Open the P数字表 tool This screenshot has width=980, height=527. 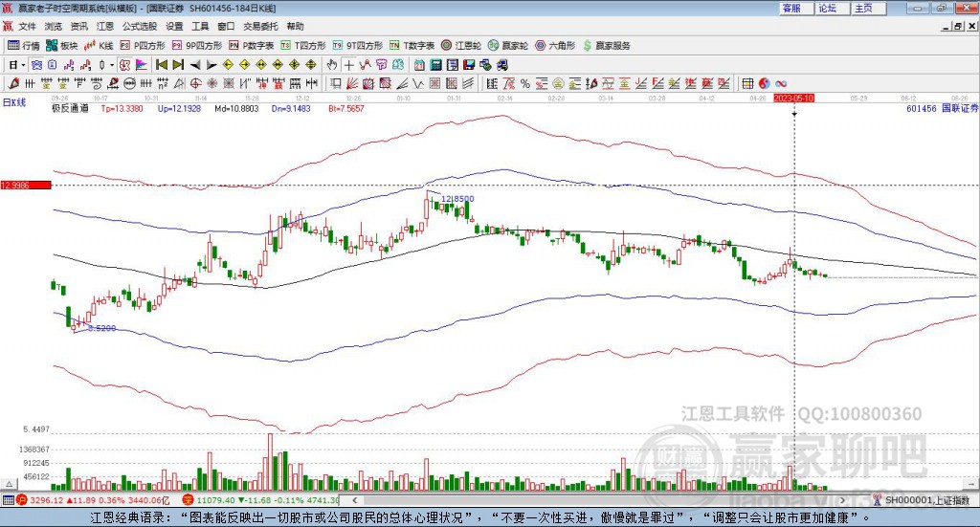pos(252,46)
